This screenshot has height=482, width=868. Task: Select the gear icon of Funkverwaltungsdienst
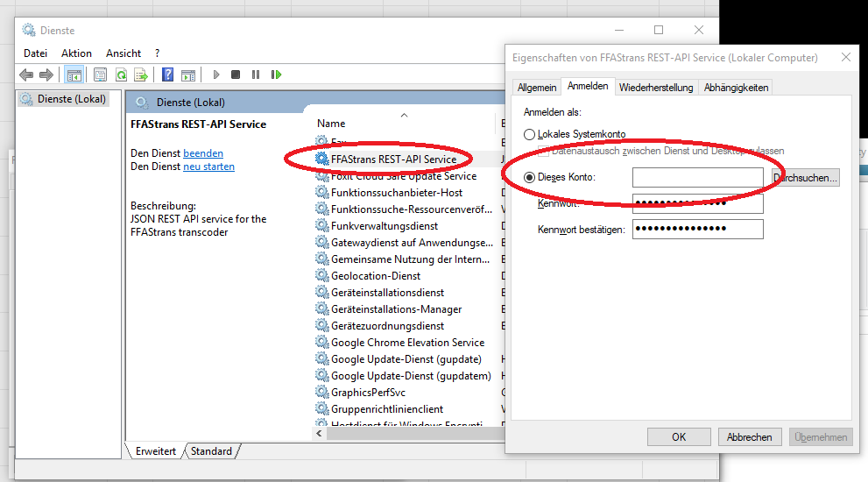[x=321, y=225]
